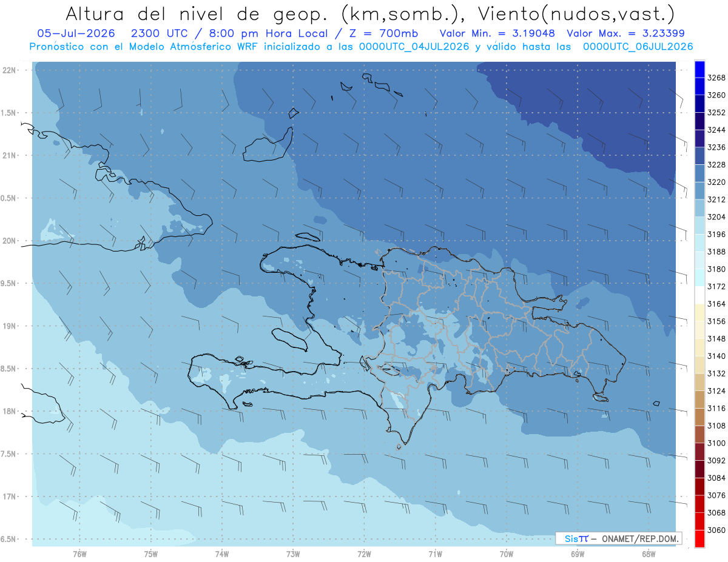728x562 pixels.
Task: Click the '72W' longitude label
Action: click(x=364, y=554)
